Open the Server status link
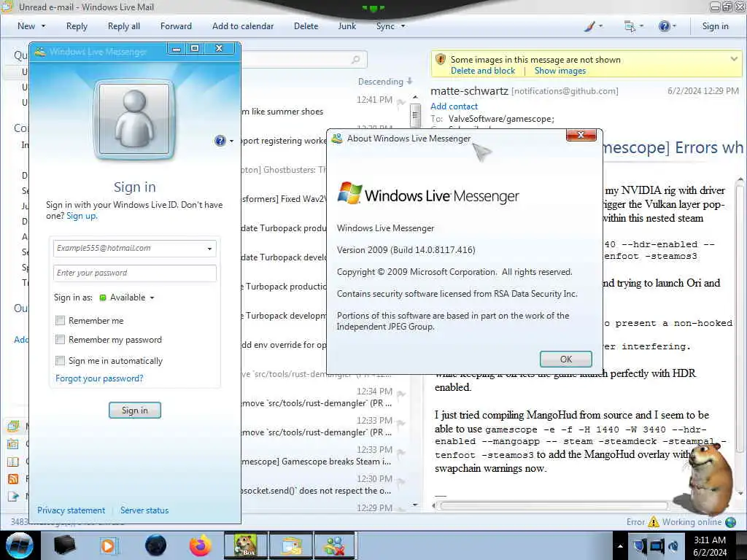This screenshot has height=560, width=747. (x=144, y=510)
